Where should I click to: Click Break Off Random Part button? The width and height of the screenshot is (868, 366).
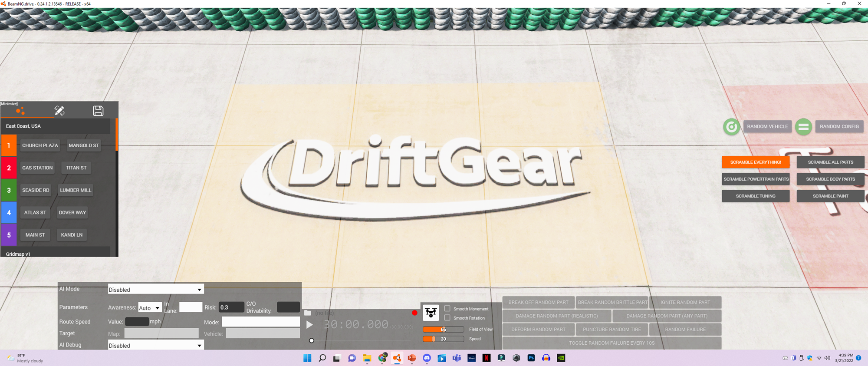[x=538, y=302]
